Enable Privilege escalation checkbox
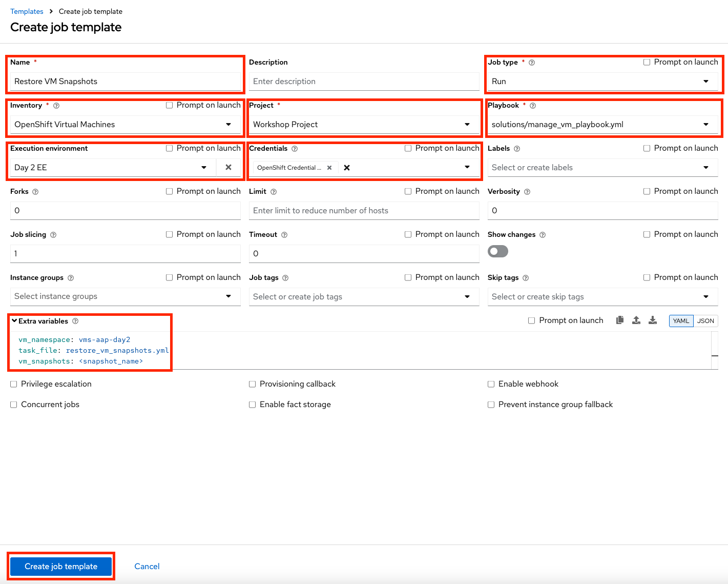The width and height of the screenshot is (728, 584). (x=14, y=384)
